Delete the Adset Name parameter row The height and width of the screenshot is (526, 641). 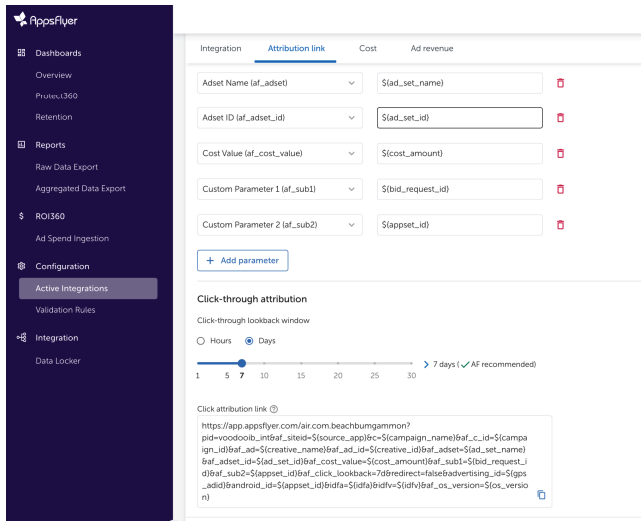point(560,83)
